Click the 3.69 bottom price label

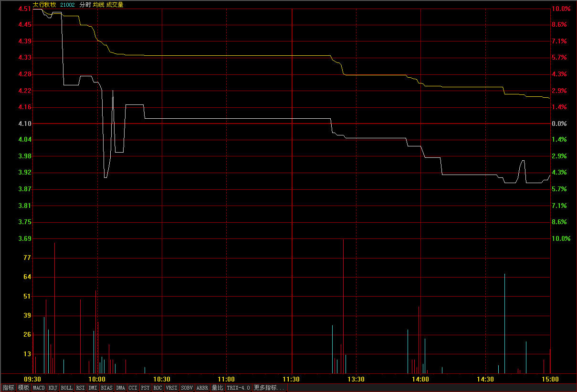(25, 238)
